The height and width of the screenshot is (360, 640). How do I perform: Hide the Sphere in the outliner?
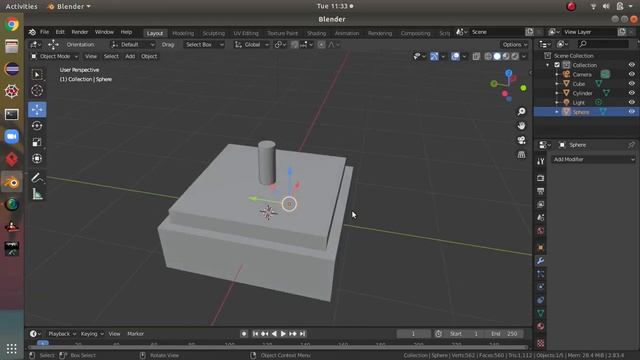point(631,112)
